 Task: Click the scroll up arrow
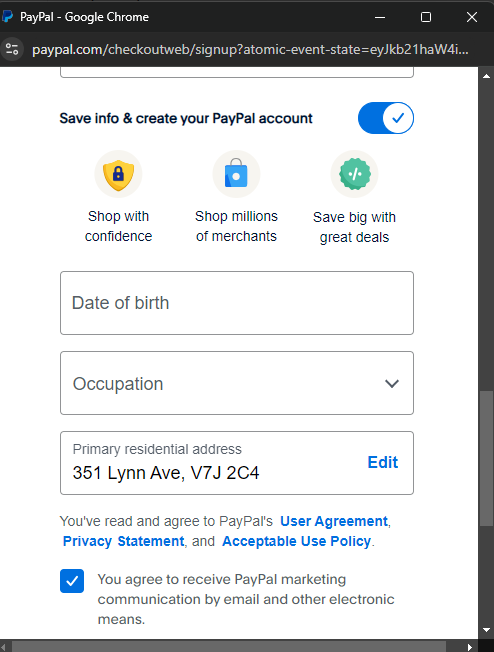tap(486, 76)
